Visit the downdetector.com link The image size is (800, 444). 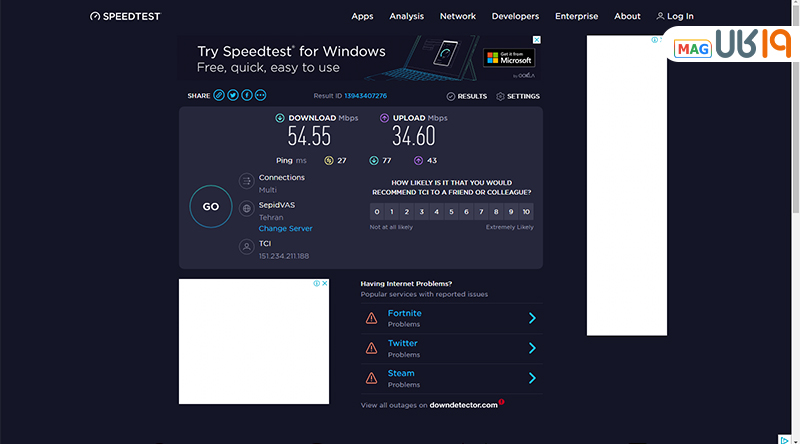click(463, 405)
